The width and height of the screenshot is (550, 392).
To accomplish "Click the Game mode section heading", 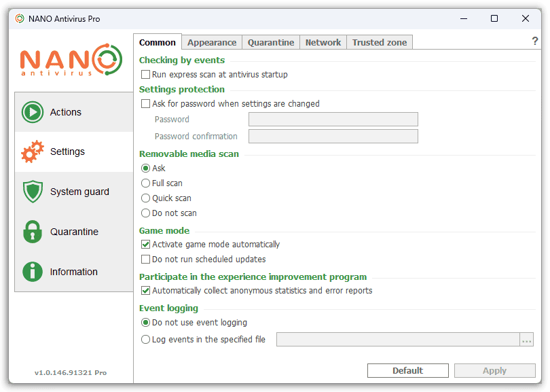I will tap(164, 230).
